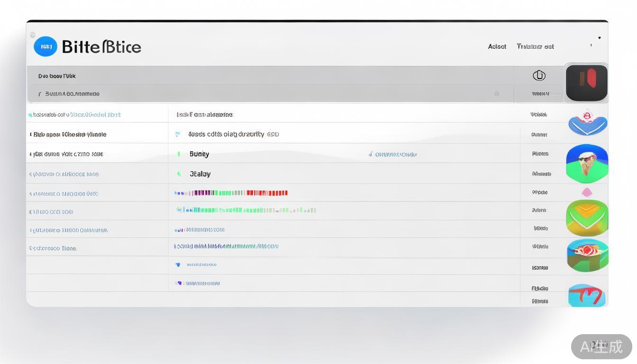
Task: Click the multicolor purple-green-red bar strip
Action: coord(231,193)
